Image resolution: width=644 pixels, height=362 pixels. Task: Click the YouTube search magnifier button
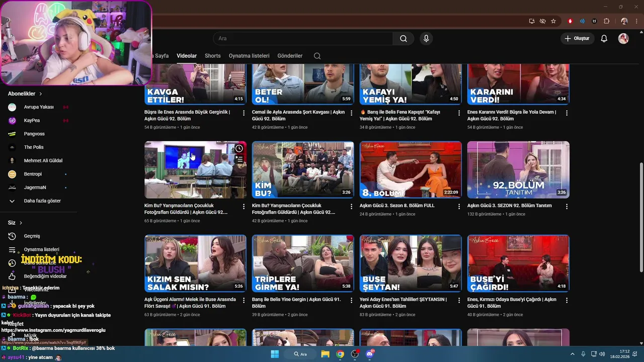404,39
